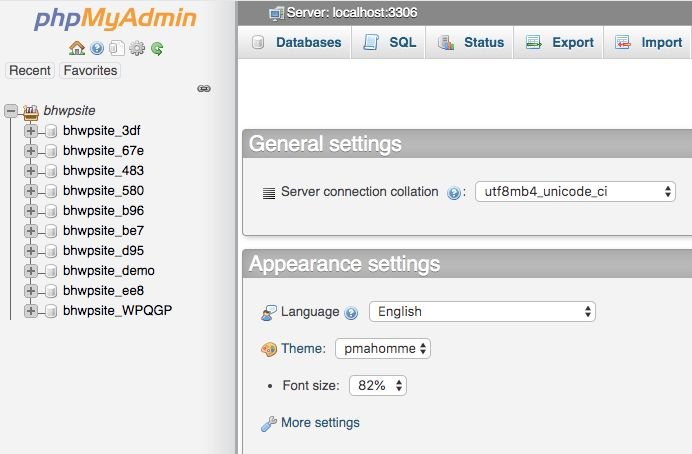Screen dimensions: 692x454
Task: Open the bhwpsite_WPQGP database
Action: 117,311
